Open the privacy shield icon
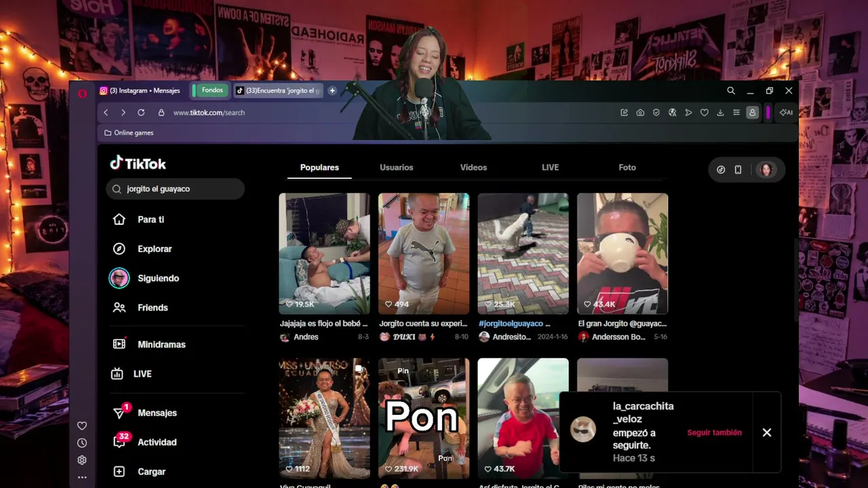This screenshot has width=868, height=488. (x=656, y=113)
